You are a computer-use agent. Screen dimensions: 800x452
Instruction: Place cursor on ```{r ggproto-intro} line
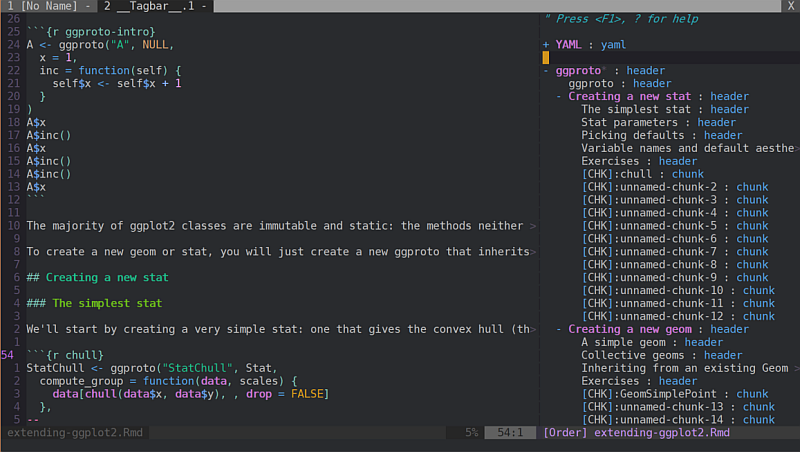click(x=91, y=32)
